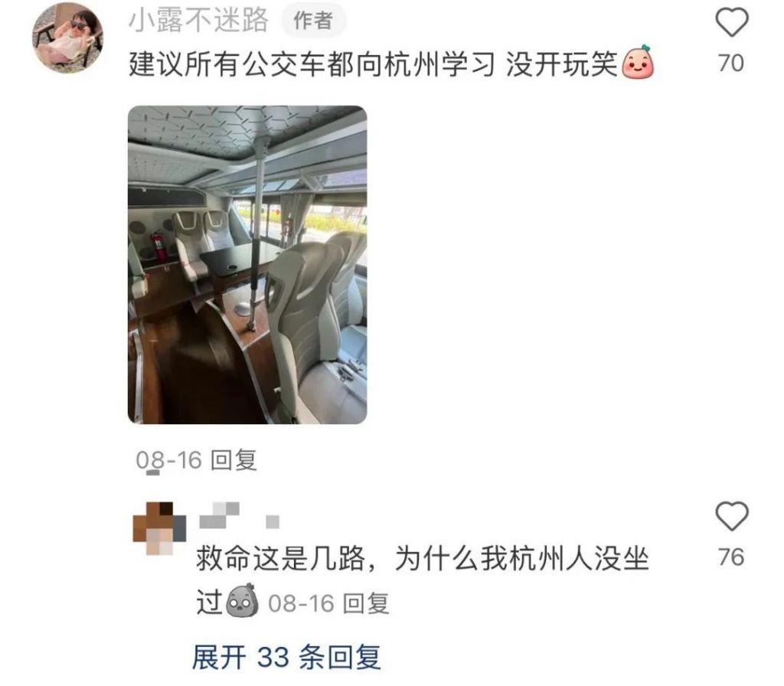784x686 pixels.
Task: Click the gray shocked emoji after 过
Action: click(x=243, y=600)
